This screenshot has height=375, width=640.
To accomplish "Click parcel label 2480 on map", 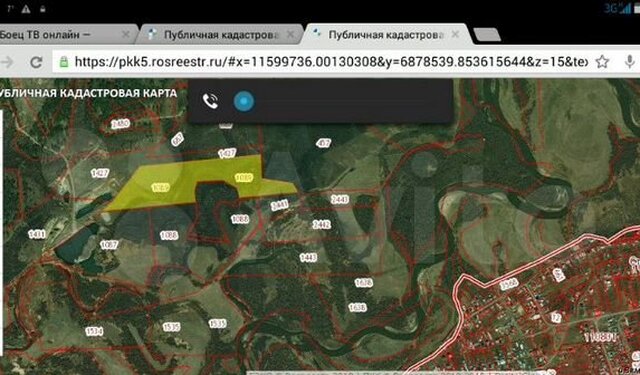I will point(120,124).
